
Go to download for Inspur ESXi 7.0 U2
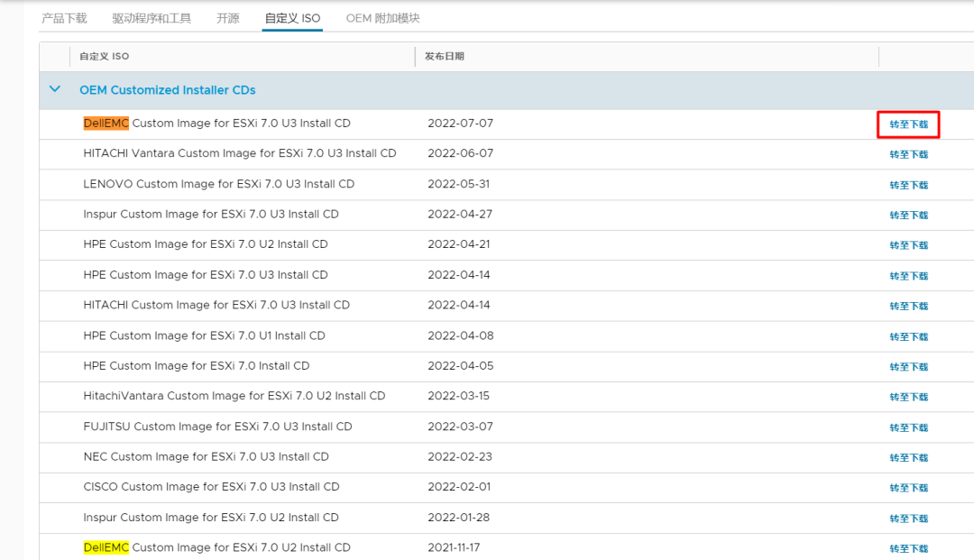[x=908, y=519]
